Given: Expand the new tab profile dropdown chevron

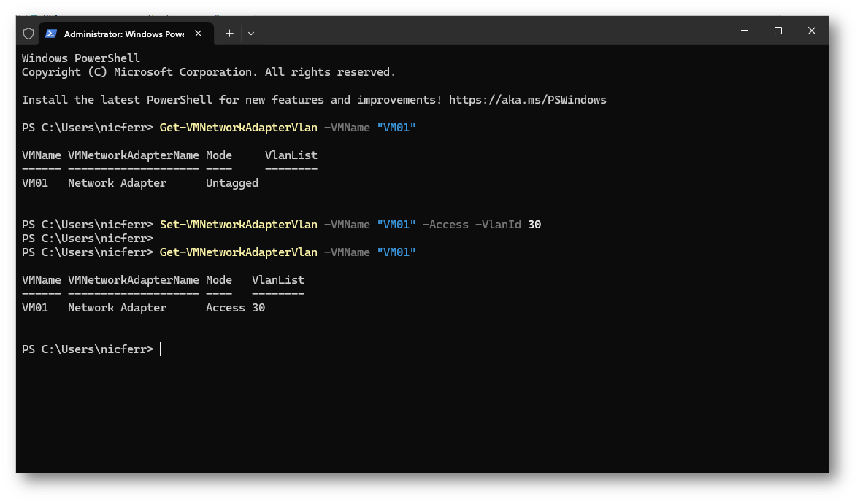Looking at the screenshot, I should click(x=251, y=34).
